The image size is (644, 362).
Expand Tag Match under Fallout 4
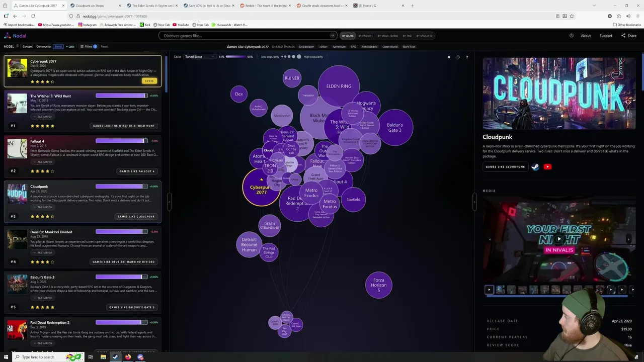(x=42, y=162)
